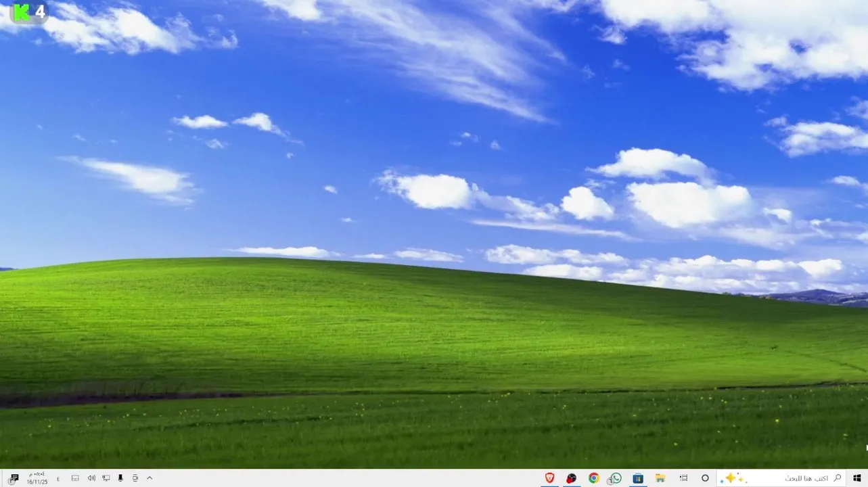Open WhatsApp from the taskbar

(x=615, y=478)
